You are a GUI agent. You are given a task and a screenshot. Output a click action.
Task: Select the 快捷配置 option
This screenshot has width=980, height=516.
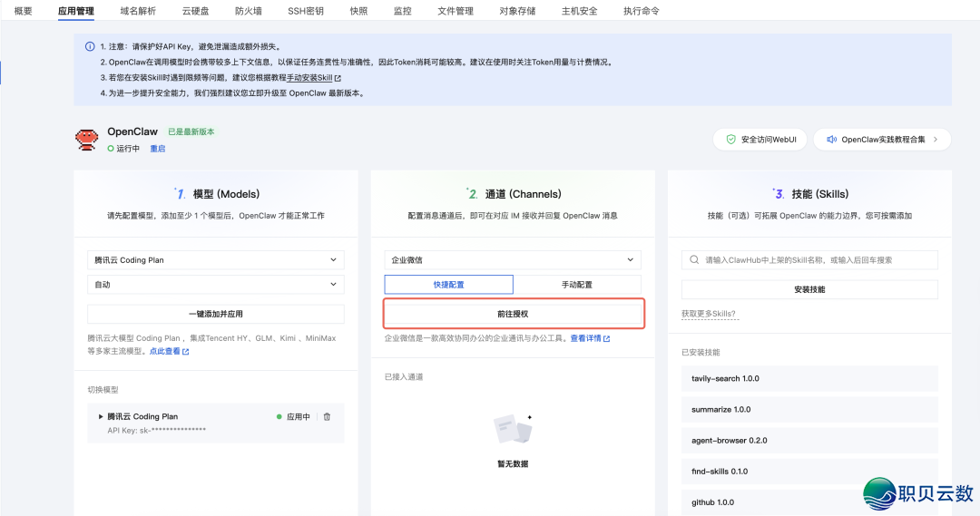pyautogui.click(x=449, y=284)
